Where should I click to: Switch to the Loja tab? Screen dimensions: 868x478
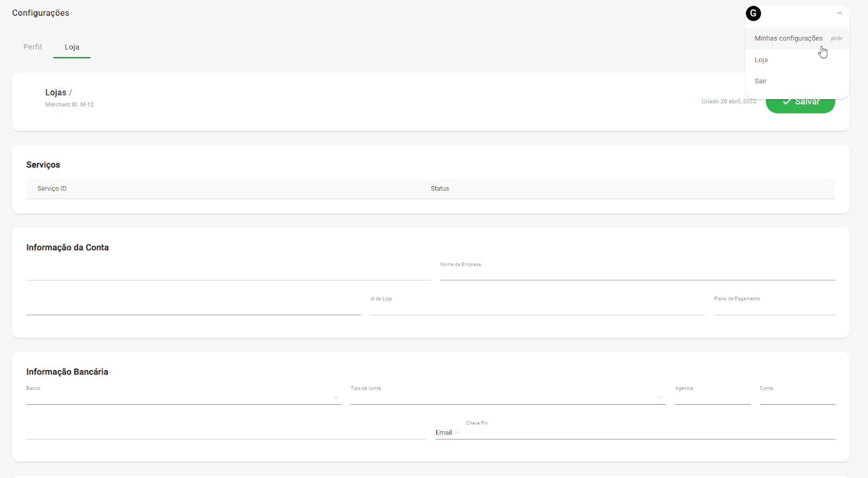[72, 47]
